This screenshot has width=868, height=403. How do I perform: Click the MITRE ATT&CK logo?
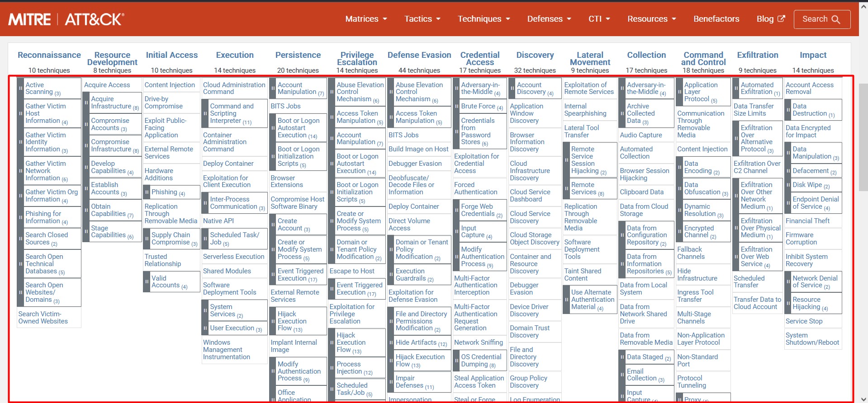[66, 19]
